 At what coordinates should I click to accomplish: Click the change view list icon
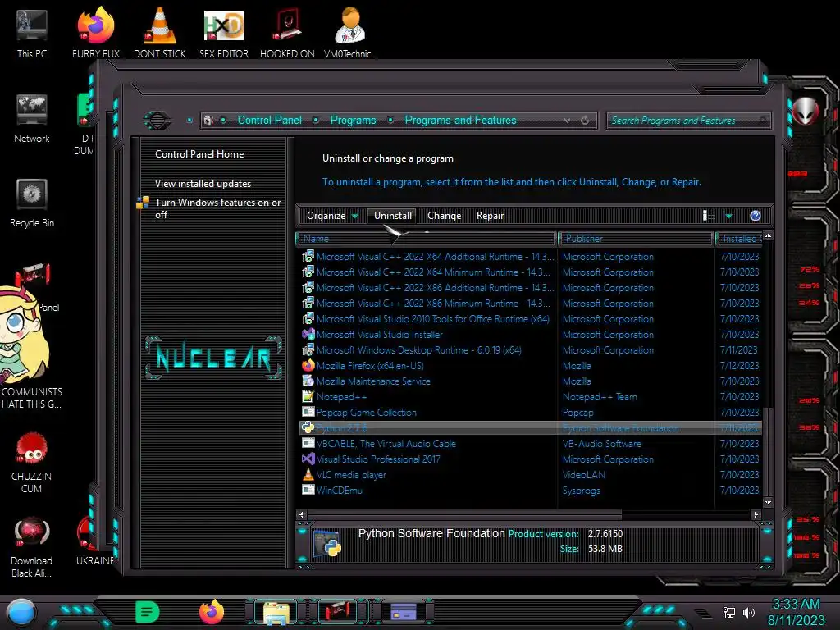709,216
